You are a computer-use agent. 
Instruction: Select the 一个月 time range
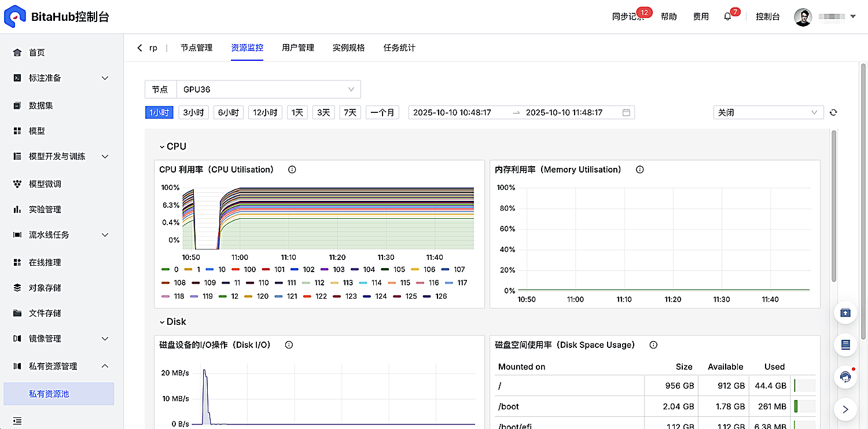pos(382,112)
